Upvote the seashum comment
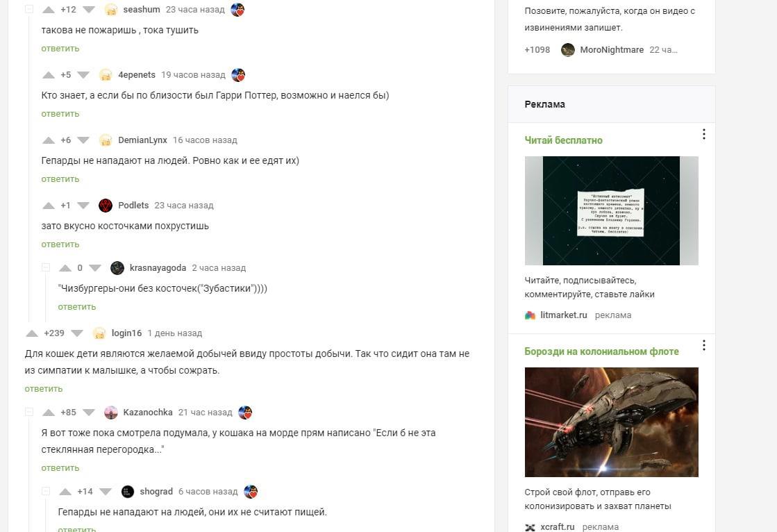 coord(49,10)
